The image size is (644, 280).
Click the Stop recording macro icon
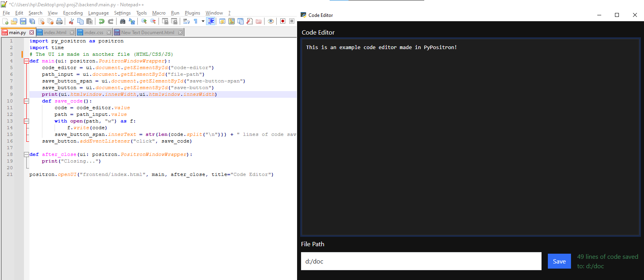[292, 21]
